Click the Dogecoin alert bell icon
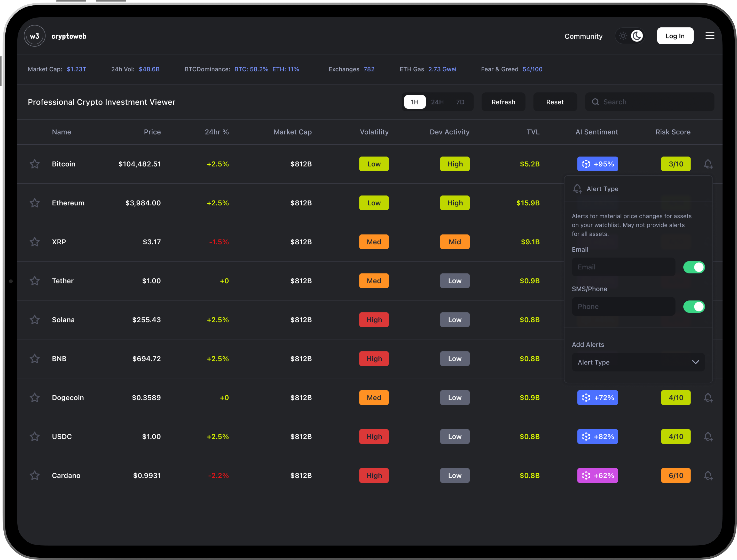The height and width of the screenshot is (560, 737). 708,398
